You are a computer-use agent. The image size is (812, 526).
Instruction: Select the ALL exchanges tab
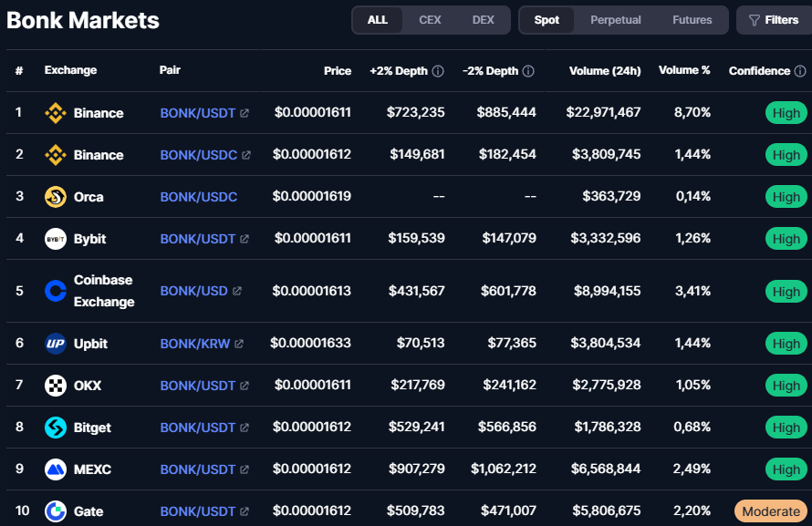[x=378, y=20]
